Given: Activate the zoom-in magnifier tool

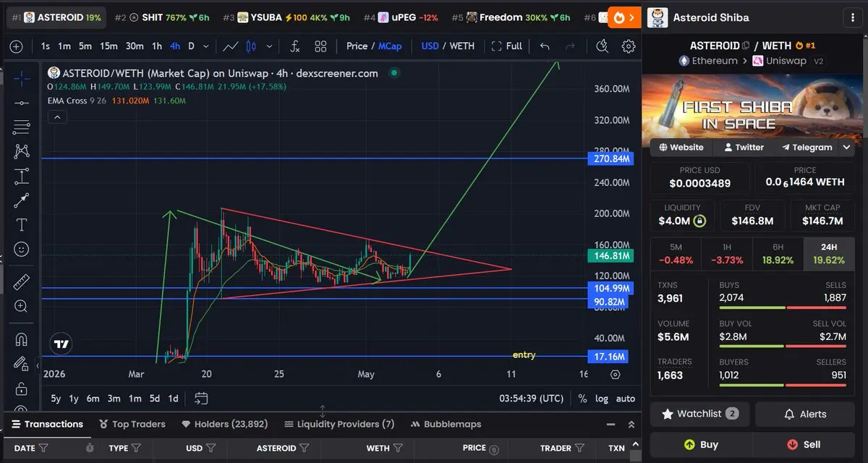Looking at the screenshot, I should (x=22, y=306).
